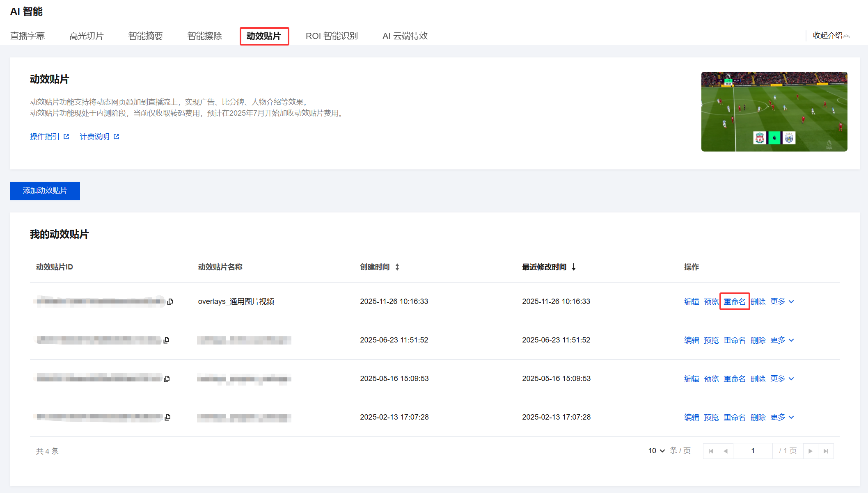Copy ID of overlays_通用图片视频 row
868x493 pixels.
(170, 301)
